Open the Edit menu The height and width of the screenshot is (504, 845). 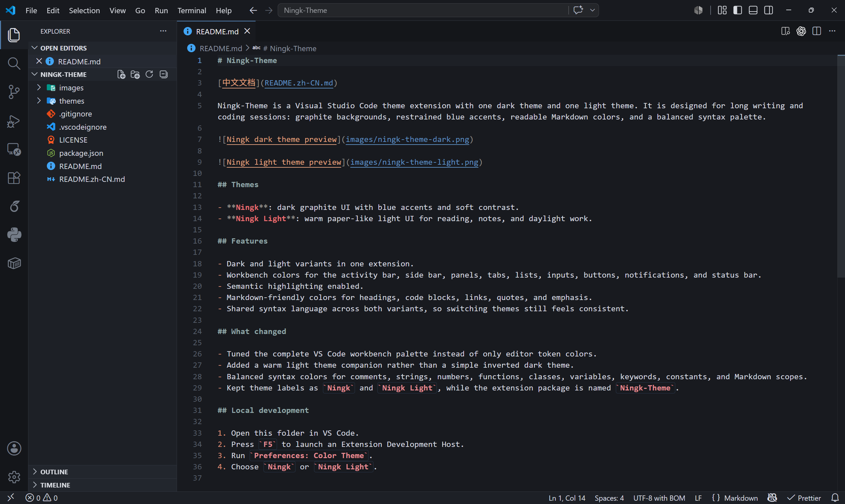point(53,11)
